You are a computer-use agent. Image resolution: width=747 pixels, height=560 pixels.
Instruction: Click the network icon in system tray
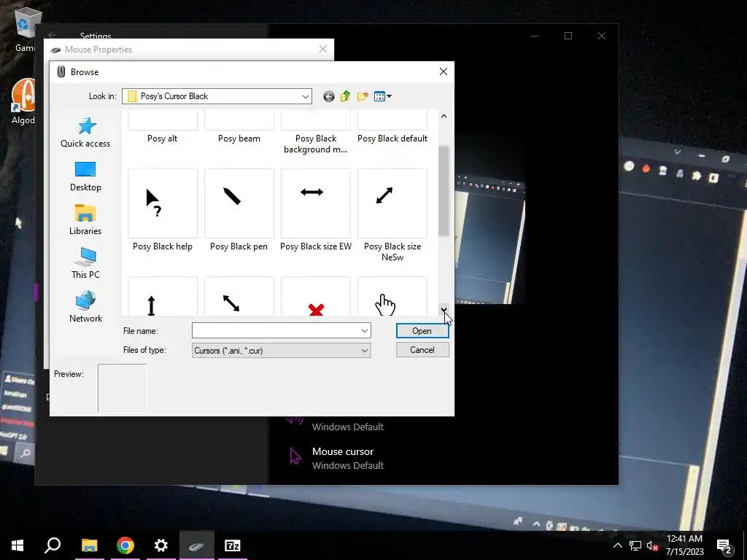coord(635,545)
